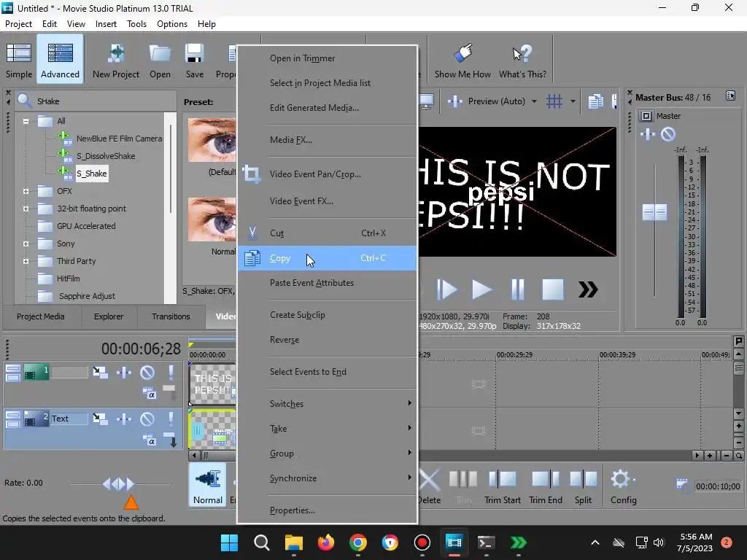This screenshot has width=747, height=560.
Task: Split the event with the Split tool
Action: pyautogui.click(x=583, y=486)
